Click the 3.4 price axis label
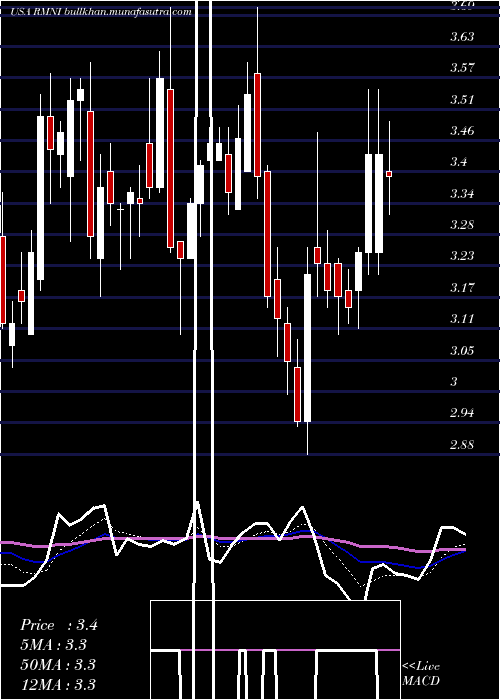The image size is (500, 700). (458, 162)
